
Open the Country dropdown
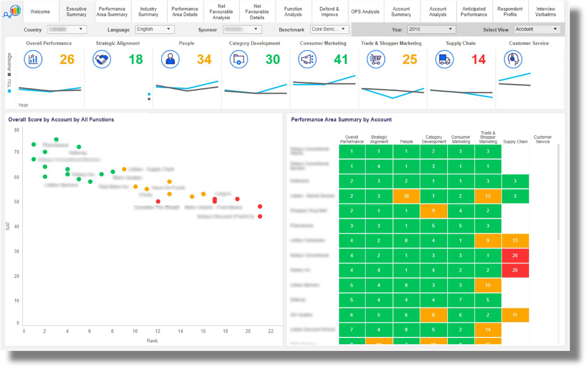click(x=67, y=29)
